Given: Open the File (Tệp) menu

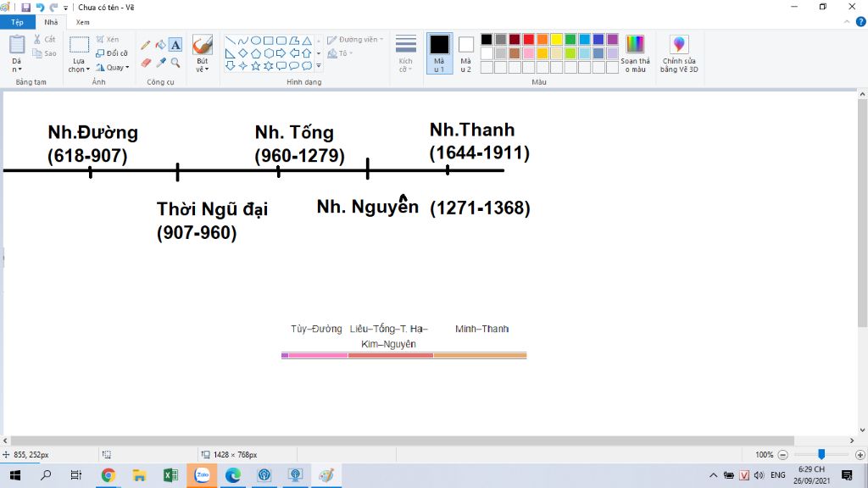Looking at the screenshot, I should click(17, 22).
